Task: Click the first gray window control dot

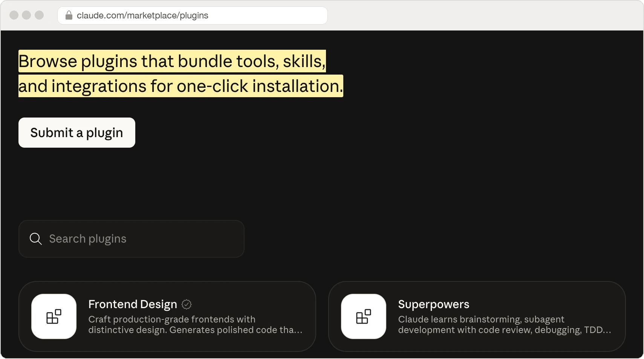Action: 14,15
